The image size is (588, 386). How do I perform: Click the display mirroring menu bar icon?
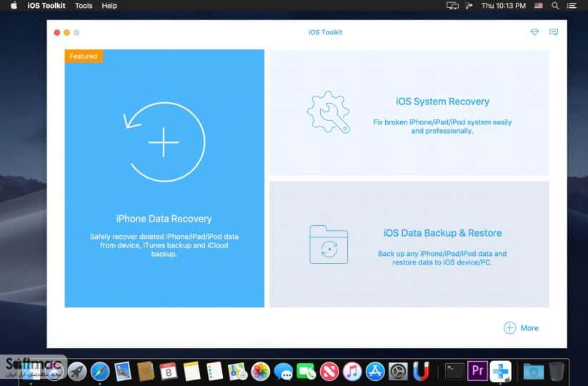click(452, 6)
